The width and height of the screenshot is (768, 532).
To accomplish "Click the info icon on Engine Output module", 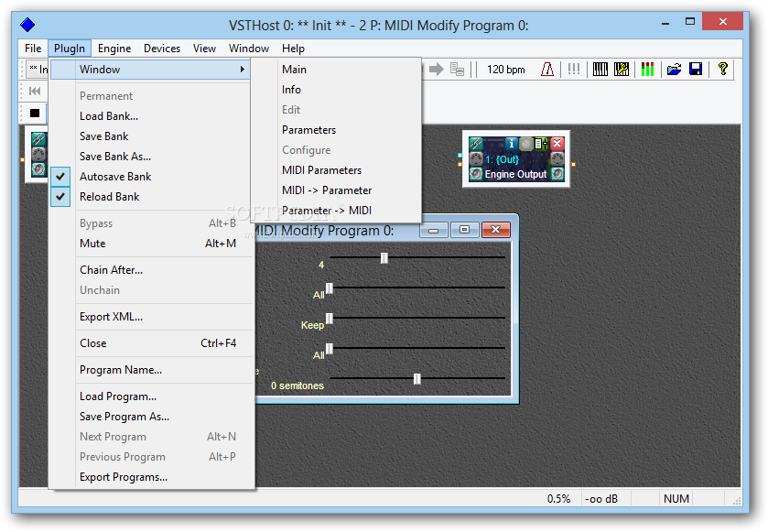I will point(512,144).
